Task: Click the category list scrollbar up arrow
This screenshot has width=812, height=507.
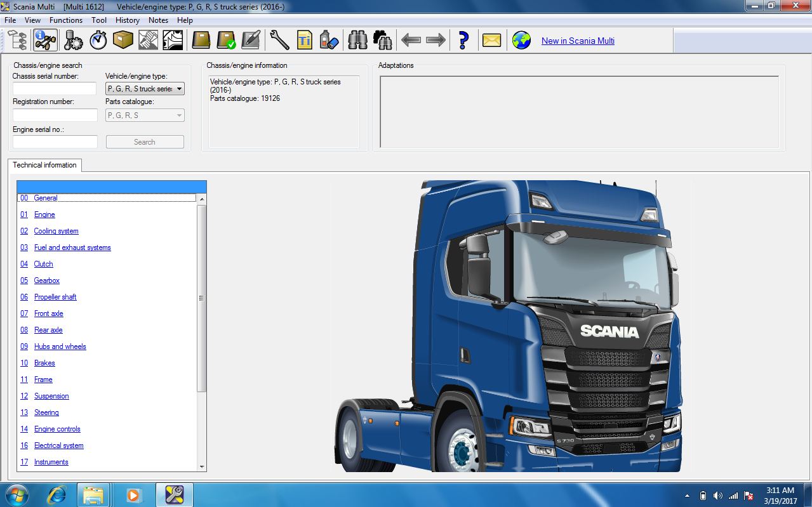Action: coord(202,199)
